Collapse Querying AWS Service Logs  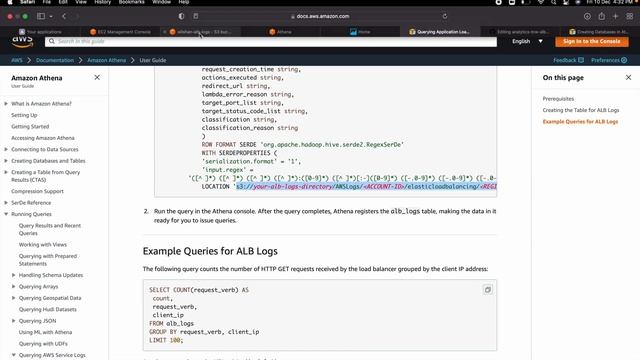[x=13, y=355]
